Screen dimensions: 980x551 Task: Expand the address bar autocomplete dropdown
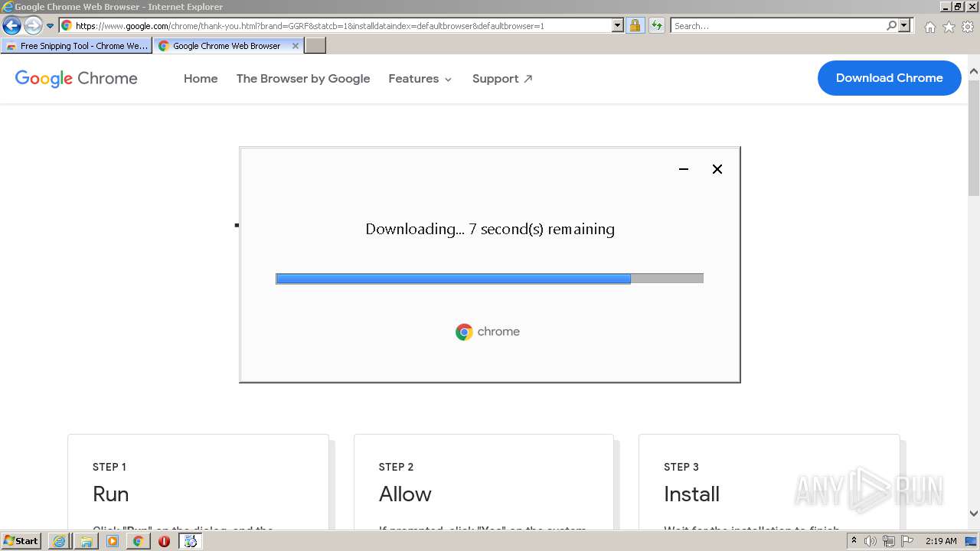[618, 26]
